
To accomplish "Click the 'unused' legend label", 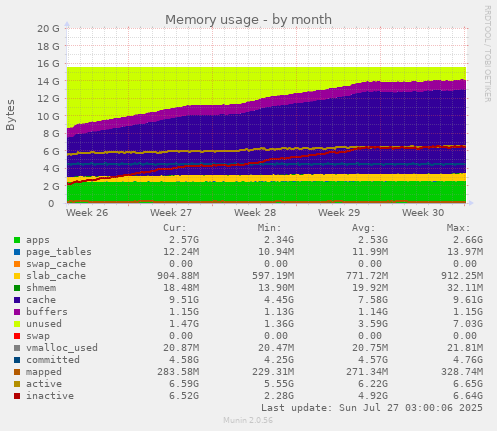I will pos(44,324).
